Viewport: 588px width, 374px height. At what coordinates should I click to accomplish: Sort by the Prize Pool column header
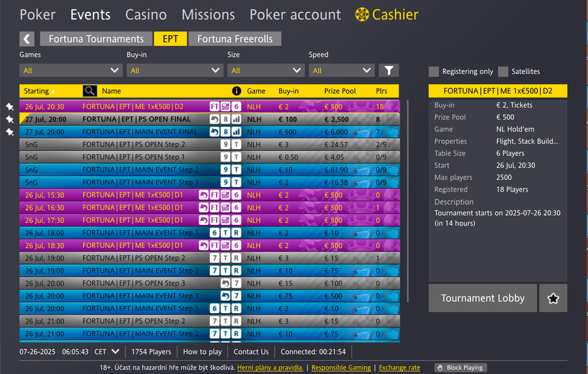[x=340, y=91]
